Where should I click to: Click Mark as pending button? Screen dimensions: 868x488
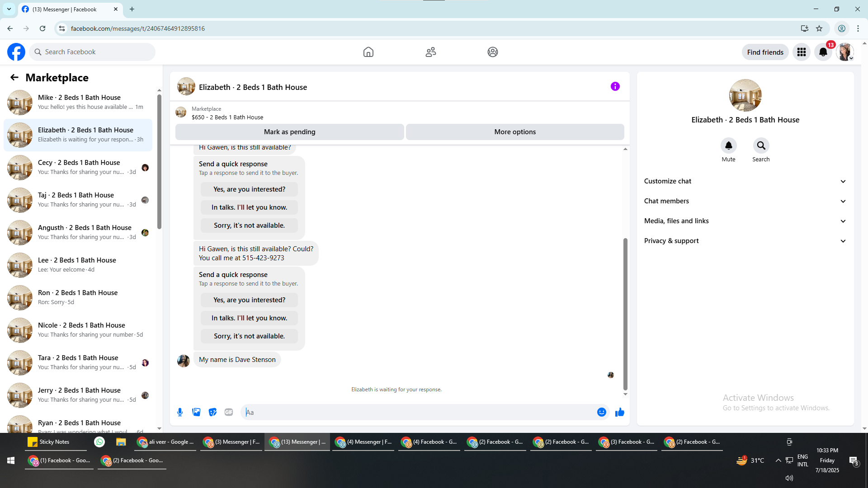[x=289, y=132]
